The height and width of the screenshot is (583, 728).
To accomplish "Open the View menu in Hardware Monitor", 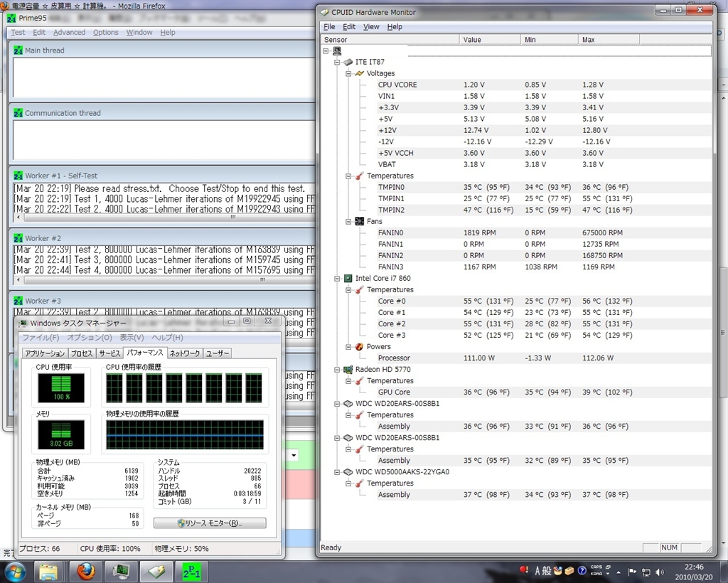I will (371, 26).
